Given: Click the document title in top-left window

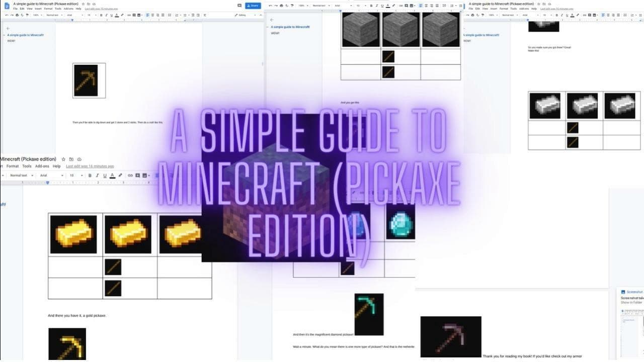Looking at the screenshot, I should (x=46, y=4).
